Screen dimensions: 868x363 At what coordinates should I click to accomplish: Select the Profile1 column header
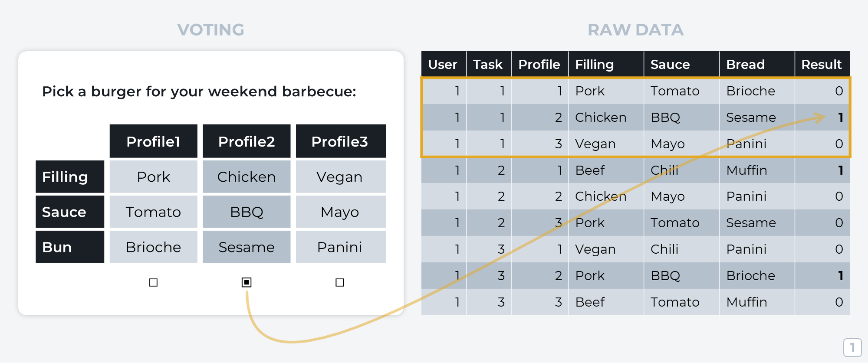[153, 141]
